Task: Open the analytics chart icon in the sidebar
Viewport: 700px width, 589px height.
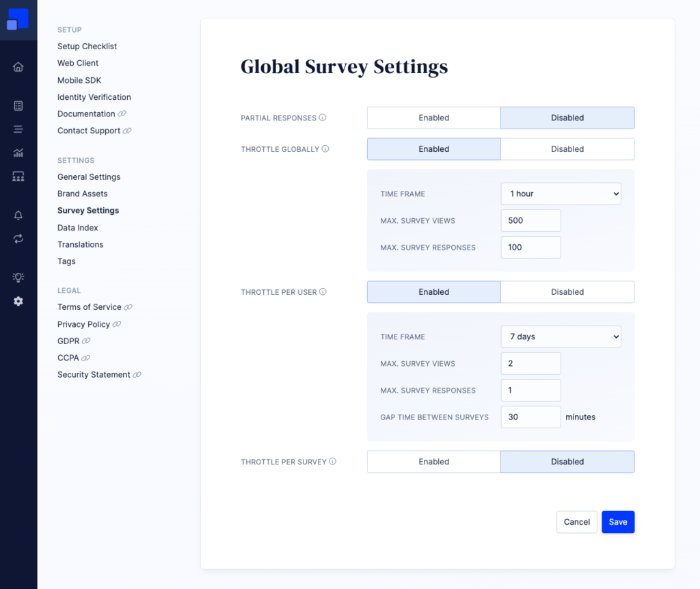Action: tap(18, 153)
